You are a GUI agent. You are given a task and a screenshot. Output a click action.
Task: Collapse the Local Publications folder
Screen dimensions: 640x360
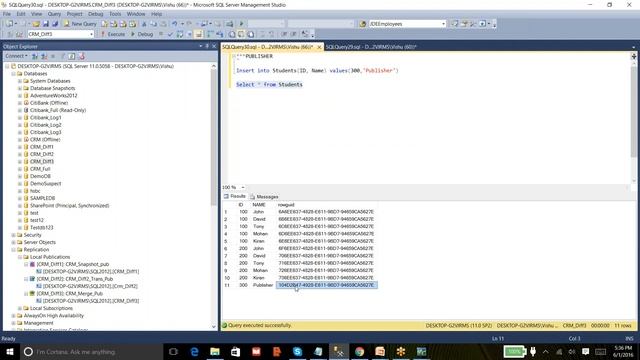pyautogui.click(x=20, y=257)
